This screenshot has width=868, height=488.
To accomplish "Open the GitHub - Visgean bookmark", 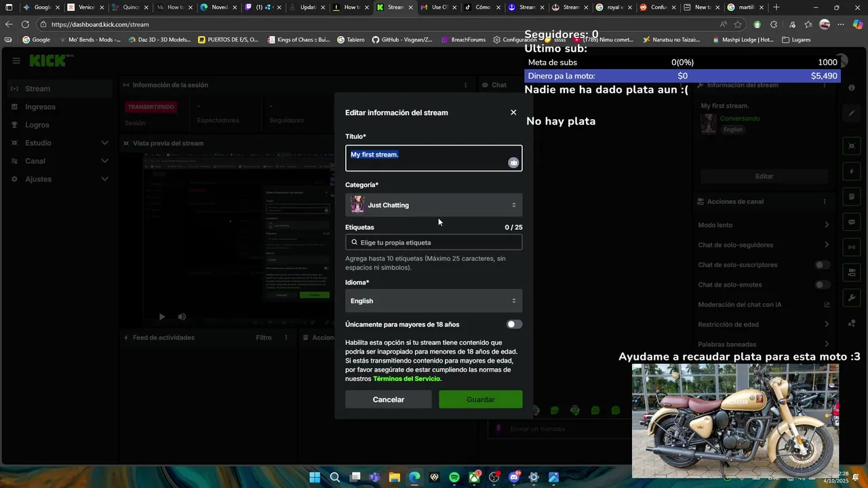I will [x=402, y=40].
